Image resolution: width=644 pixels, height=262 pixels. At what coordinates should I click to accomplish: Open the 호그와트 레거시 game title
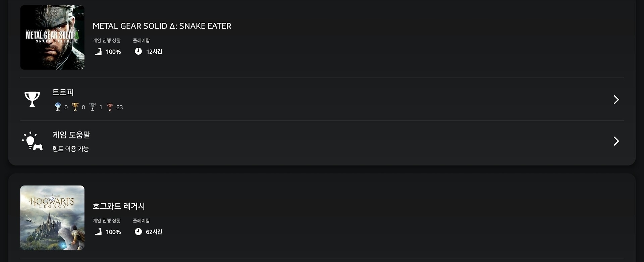tap(119, 206)
